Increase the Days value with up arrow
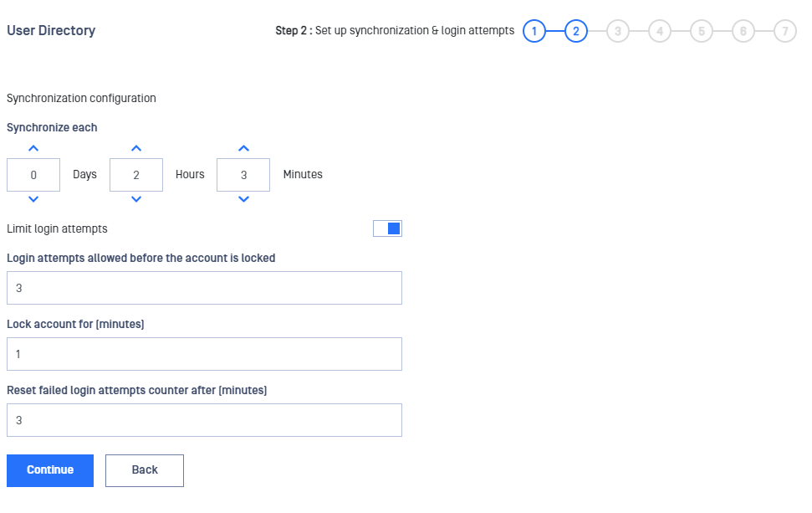812x513 pixels. click(x=33, y=148)
